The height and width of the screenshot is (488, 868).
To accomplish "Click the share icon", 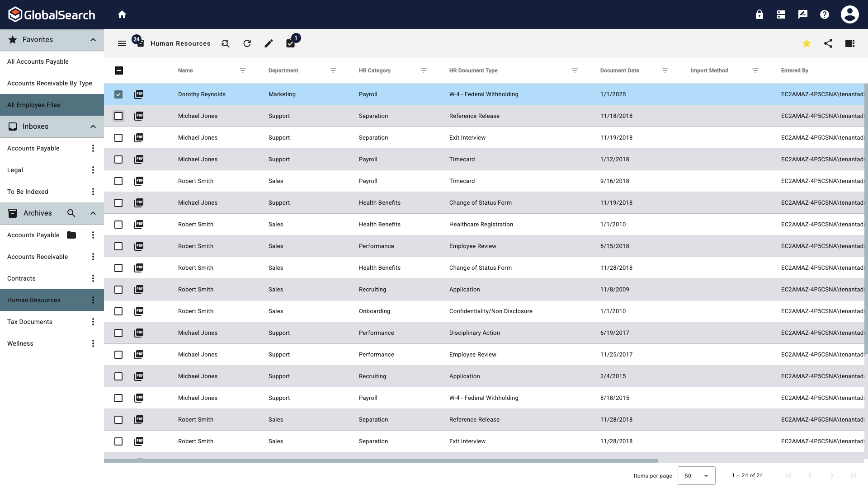I will coord(828,43).
